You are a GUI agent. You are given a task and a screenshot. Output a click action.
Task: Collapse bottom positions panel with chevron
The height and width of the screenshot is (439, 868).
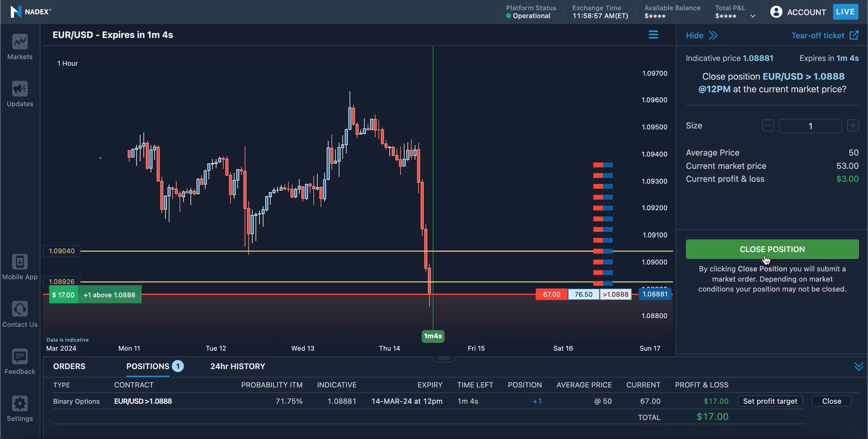point(859,367)
